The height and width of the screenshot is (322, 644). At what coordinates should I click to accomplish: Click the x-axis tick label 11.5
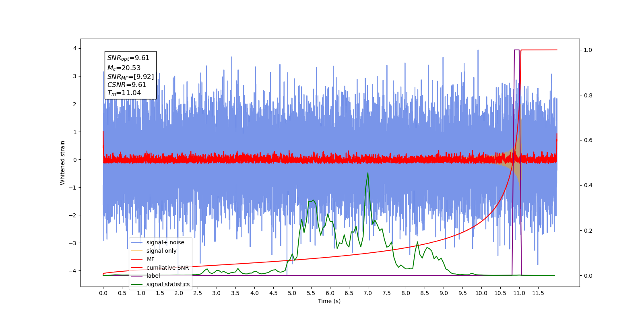(538, 293)
